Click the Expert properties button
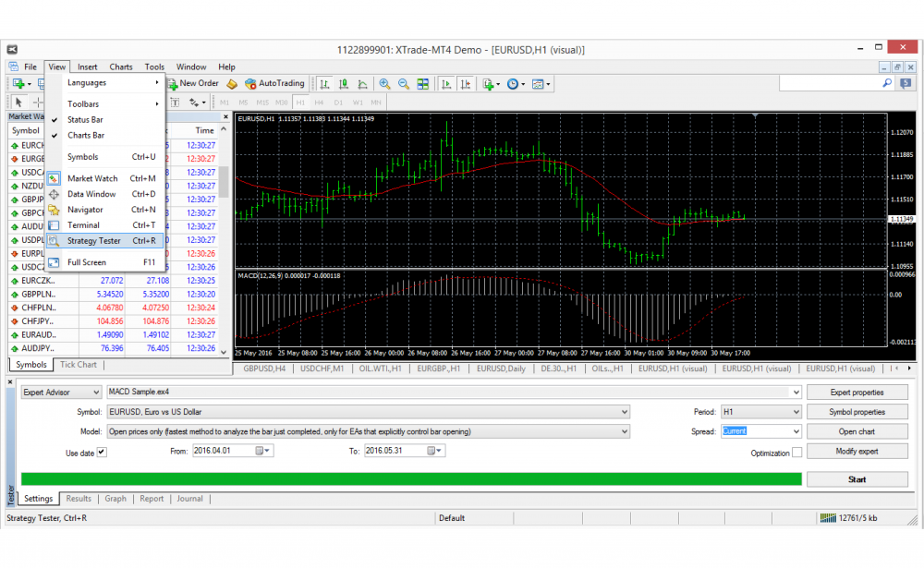 coord(857,392)
